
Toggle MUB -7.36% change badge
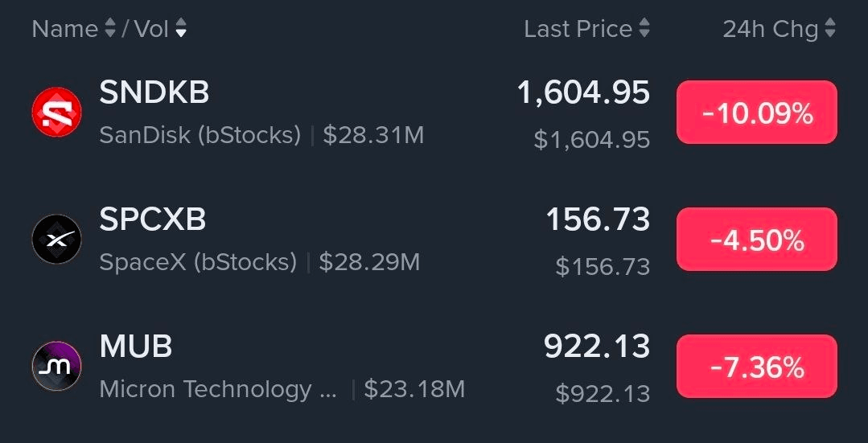[x=757, y=366]
